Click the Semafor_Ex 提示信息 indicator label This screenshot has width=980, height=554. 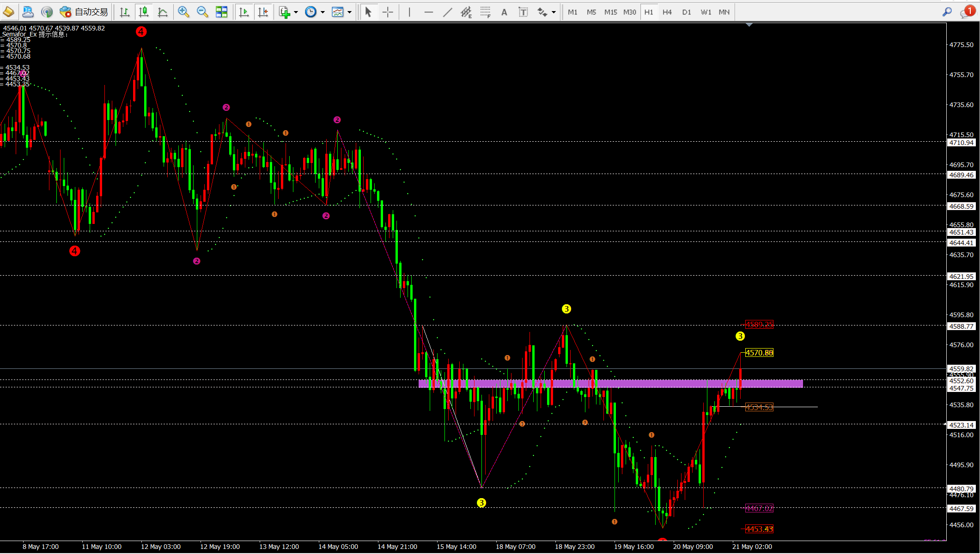pyautogui.click(x=35, y=34)
